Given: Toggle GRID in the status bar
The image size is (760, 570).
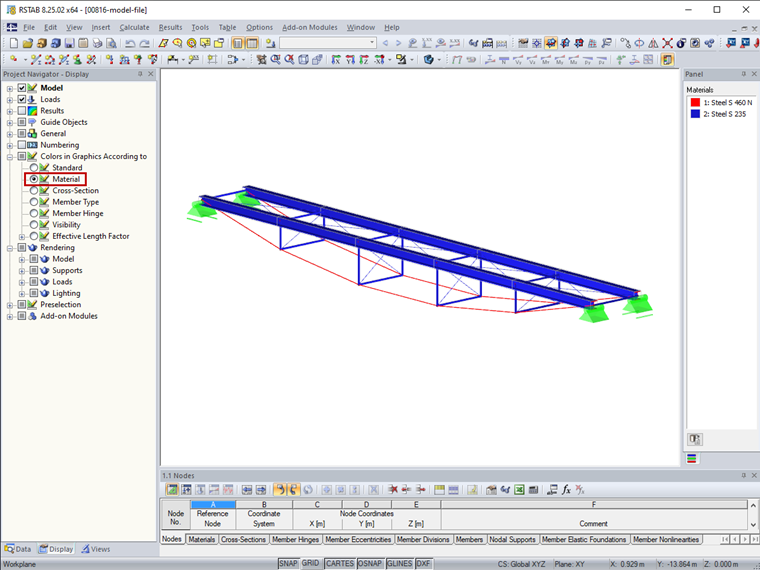Looking at the screenshot, I should pyautogui.click(x=310, y=564).
